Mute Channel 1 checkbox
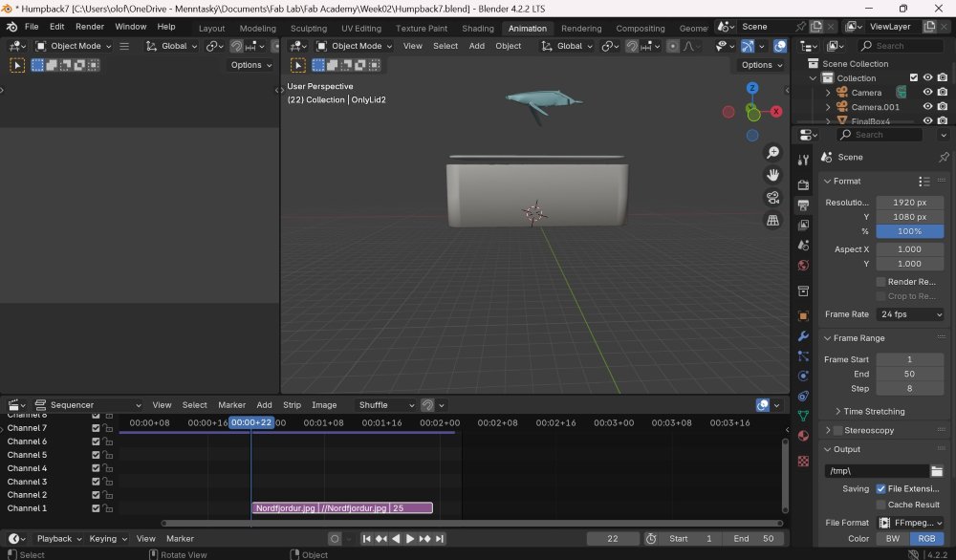 click(96, 508)
